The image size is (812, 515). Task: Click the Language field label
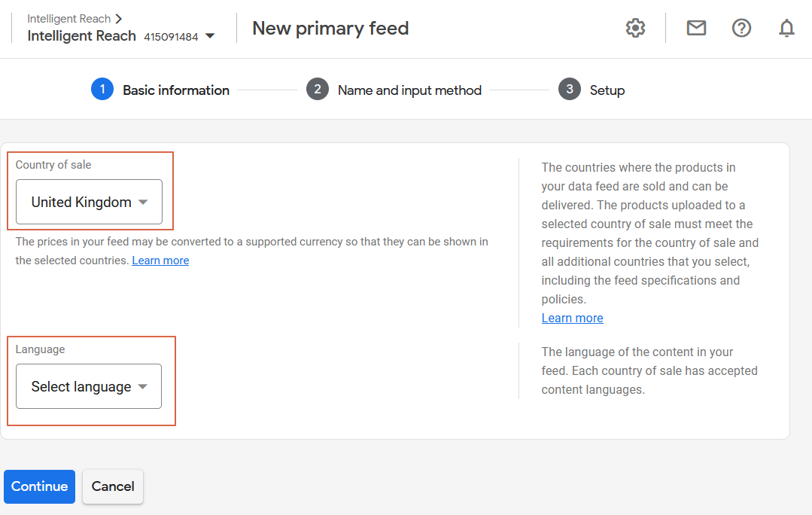(x=41, y=349)
